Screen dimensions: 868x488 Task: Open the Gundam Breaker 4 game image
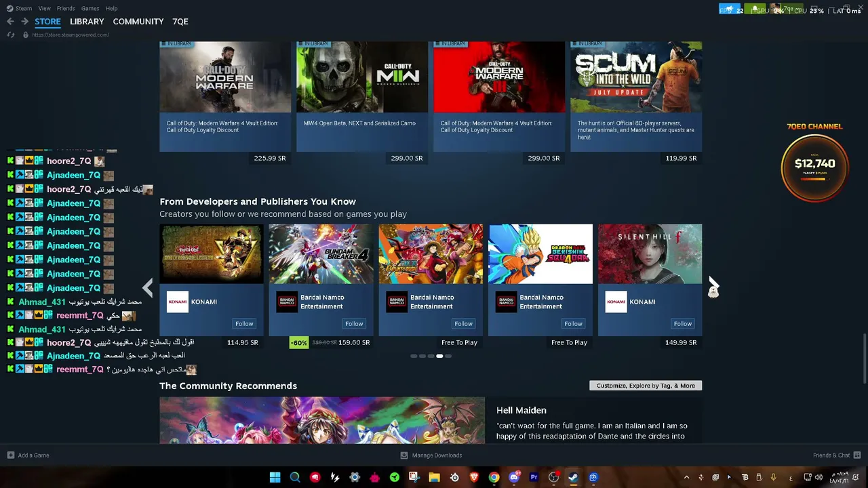point(321,253)
